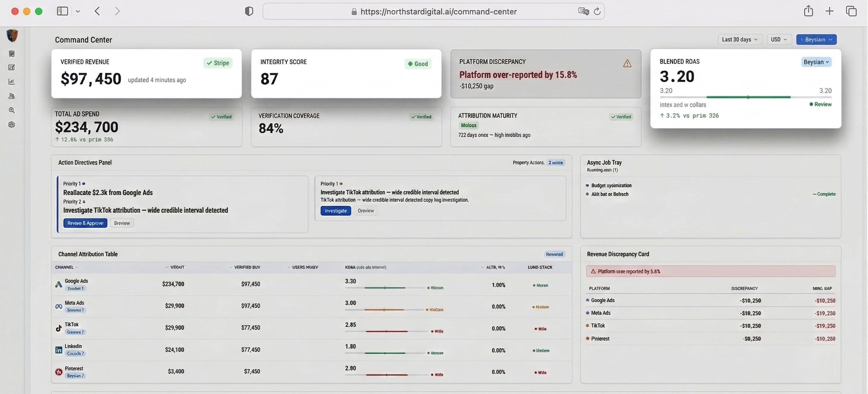Open the brain AI icon in the sidebar

coord(11,124)
